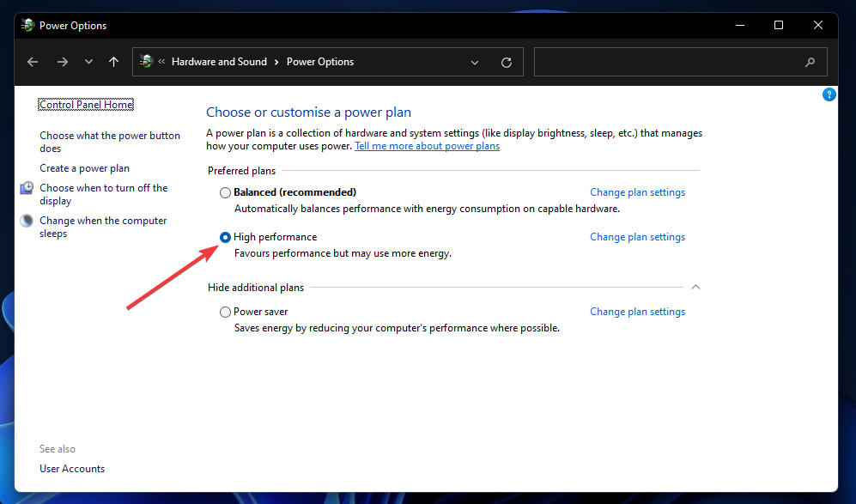
Task: Open the address bar breadcrumb chevron
Action: click(x=474, y=61)
